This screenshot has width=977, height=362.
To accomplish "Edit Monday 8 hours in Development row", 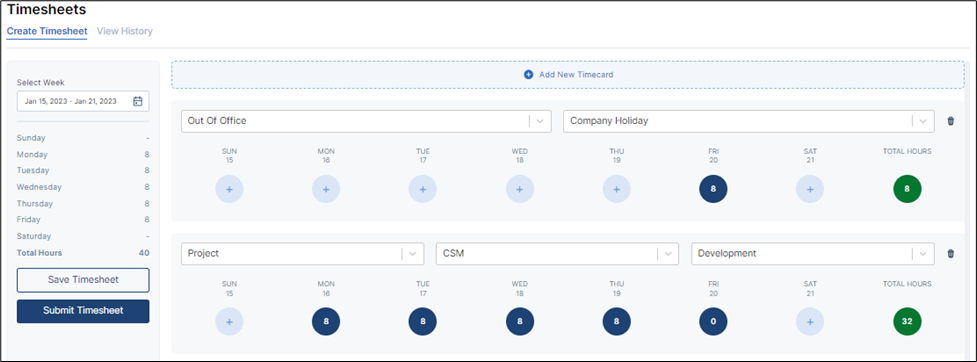I will [x=326, y=322].
